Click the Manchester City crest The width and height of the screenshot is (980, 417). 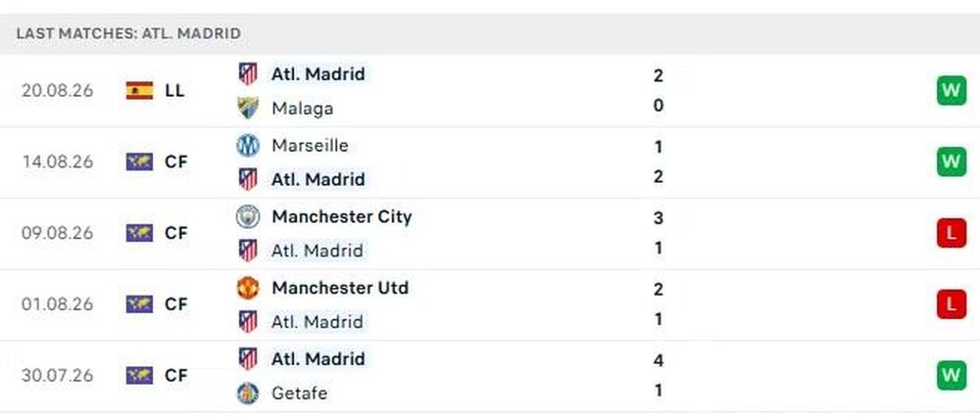coord(248,216)
